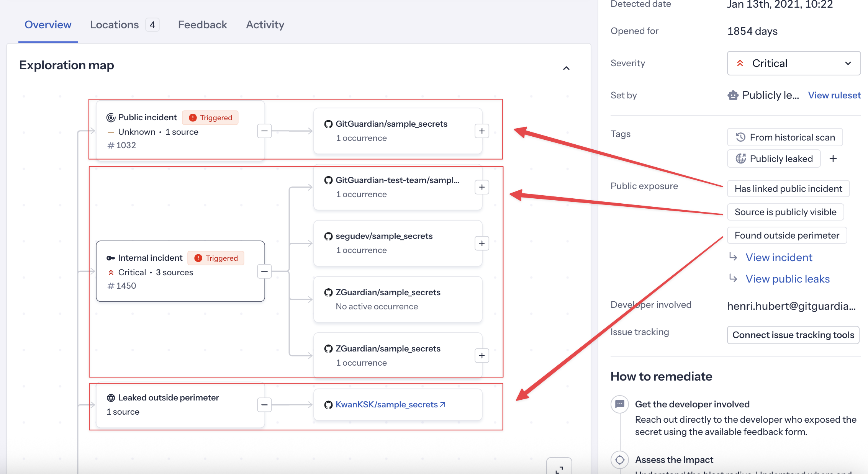The image size is (868, 474).
Task: Open the Severity Critical dropdown
Action: coord(794,63)
